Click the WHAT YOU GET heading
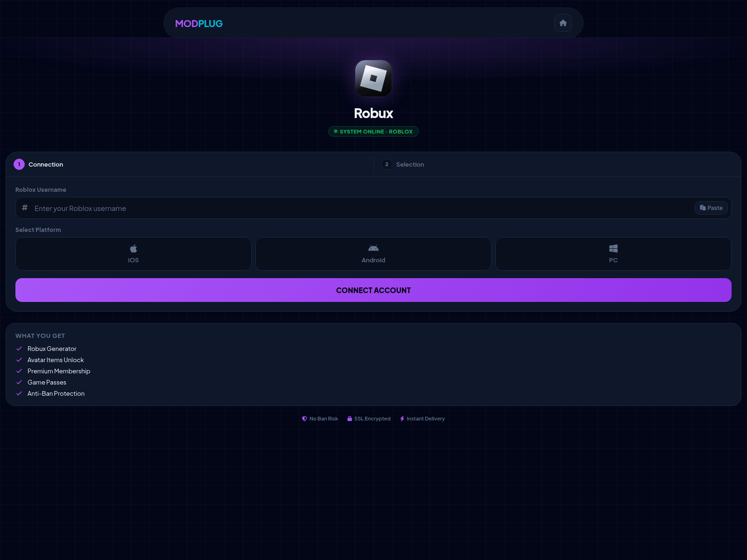 click(x=40, y=336)
